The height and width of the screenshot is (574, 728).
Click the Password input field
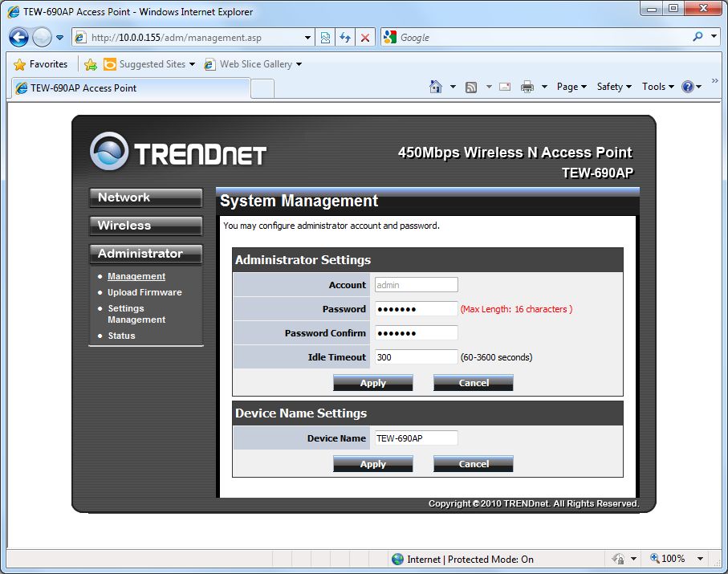coord(416,309)
